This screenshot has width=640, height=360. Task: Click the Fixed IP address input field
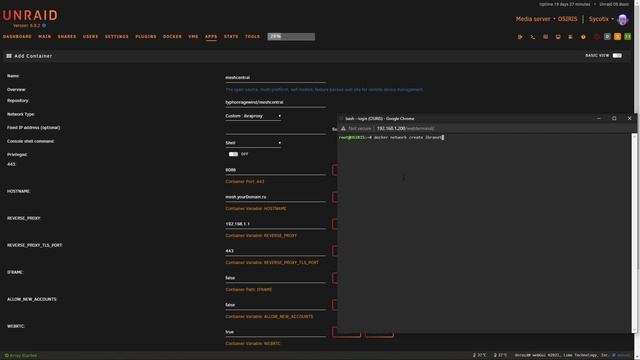pos(276,130)
